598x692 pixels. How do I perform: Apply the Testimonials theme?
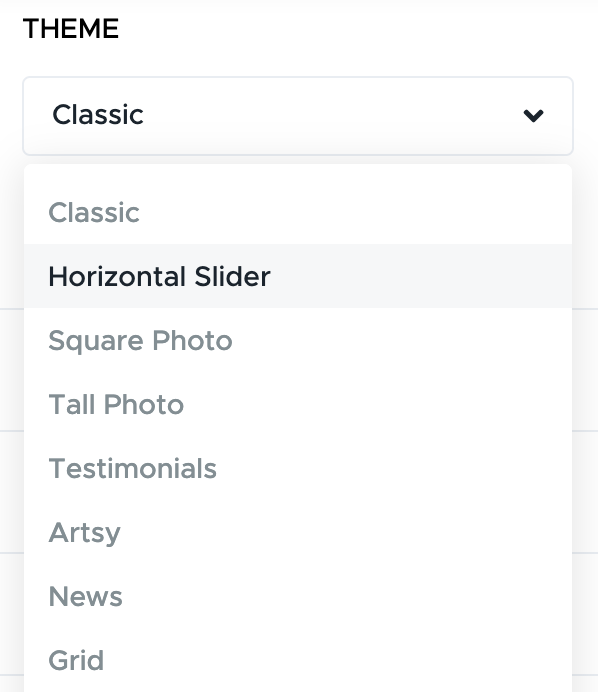point(298,468)
